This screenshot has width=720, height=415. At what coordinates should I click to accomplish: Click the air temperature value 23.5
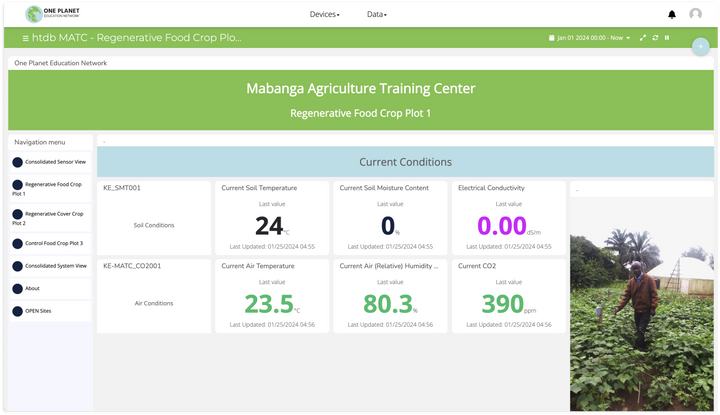click(x=269, y=304)
